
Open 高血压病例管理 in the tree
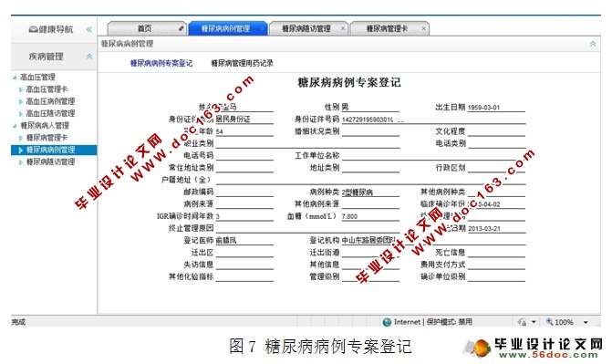click(50, 101)
